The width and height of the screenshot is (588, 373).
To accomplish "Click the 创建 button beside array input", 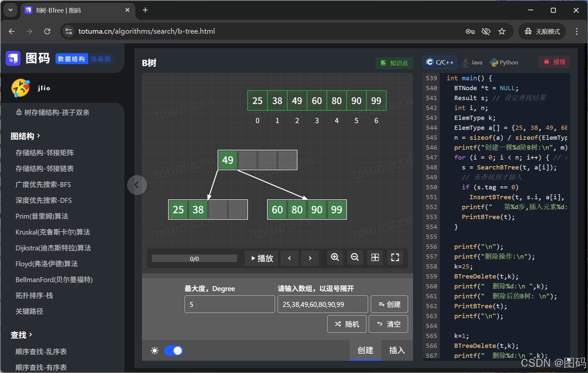I will point(389,304).
